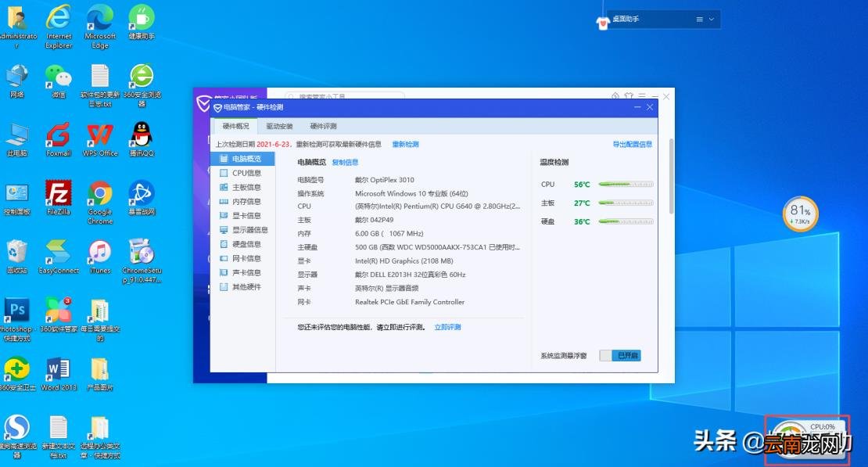Click the Realtek PCIe GbE Family Controller text
868x467 pixels.
[410, 303]
